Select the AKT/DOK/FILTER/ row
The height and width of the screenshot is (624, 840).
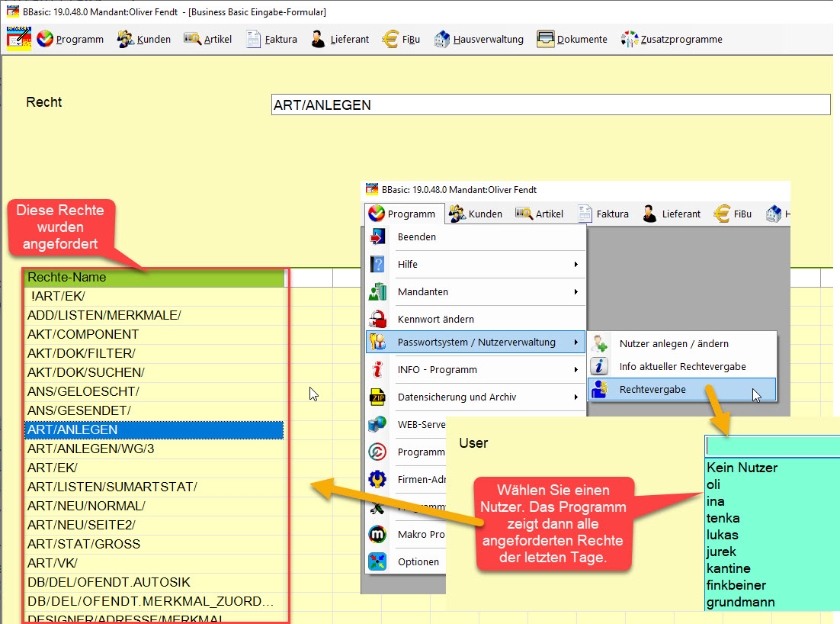154,353
